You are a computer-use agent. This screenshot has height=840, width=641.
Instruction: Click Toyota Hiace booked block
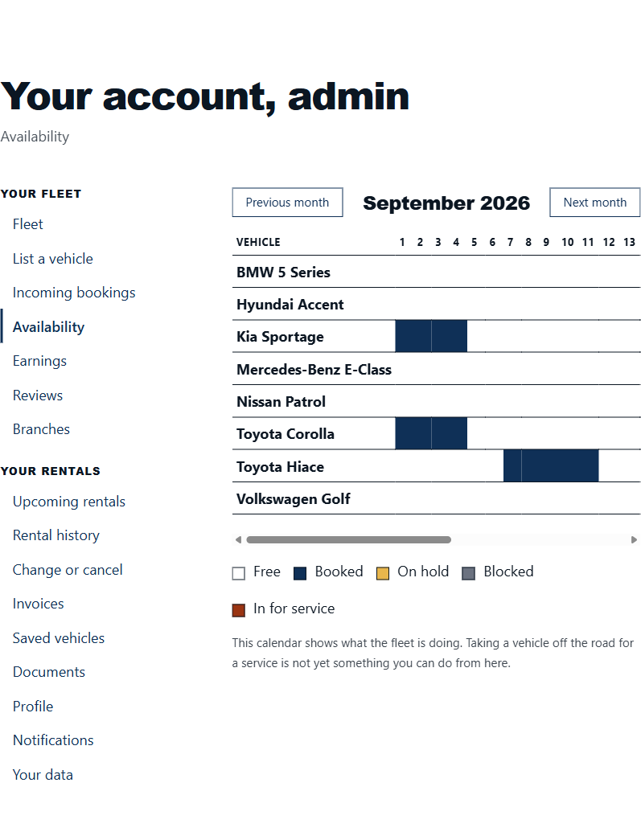551,466
